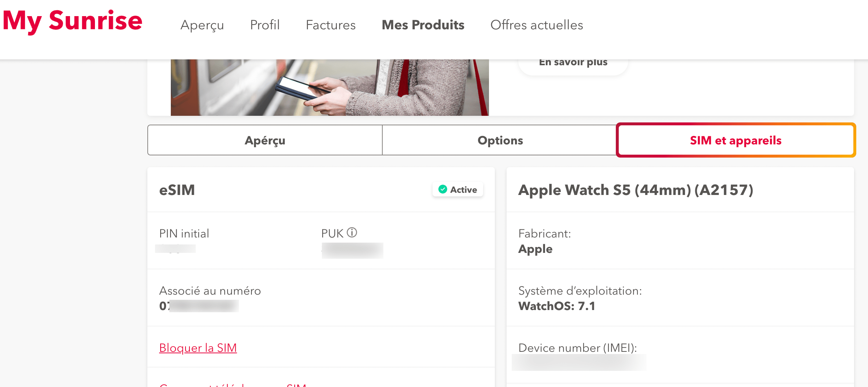Click the green Active checkmark icon
The width and height of the screenshot is (868, 387).
point(443,189)
